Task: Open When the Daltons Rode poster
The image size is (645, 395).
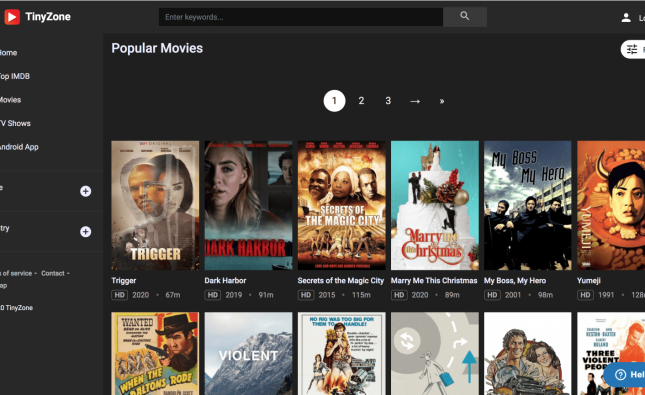Action: coord(155,353)
